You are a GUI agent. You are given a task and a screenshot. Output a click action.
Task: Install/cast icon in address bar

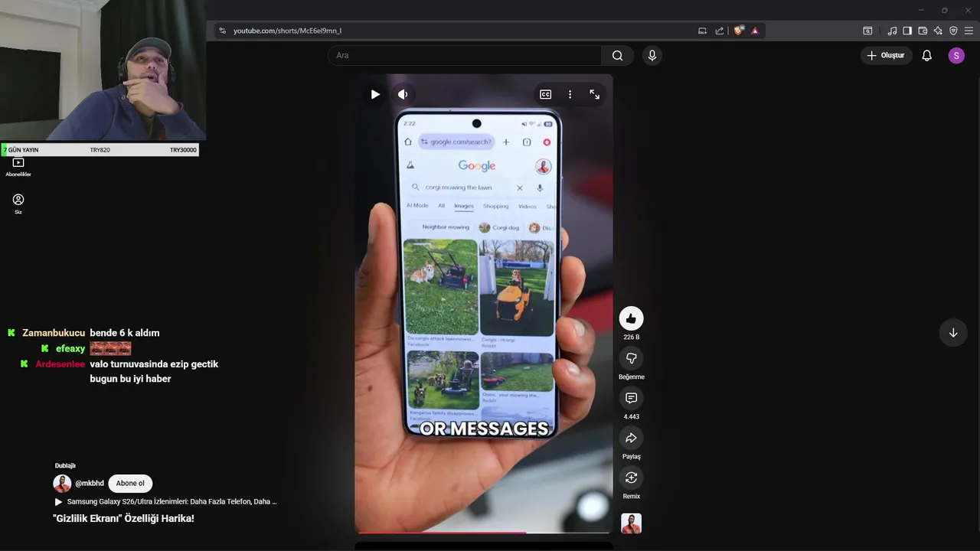click(702, 31)
